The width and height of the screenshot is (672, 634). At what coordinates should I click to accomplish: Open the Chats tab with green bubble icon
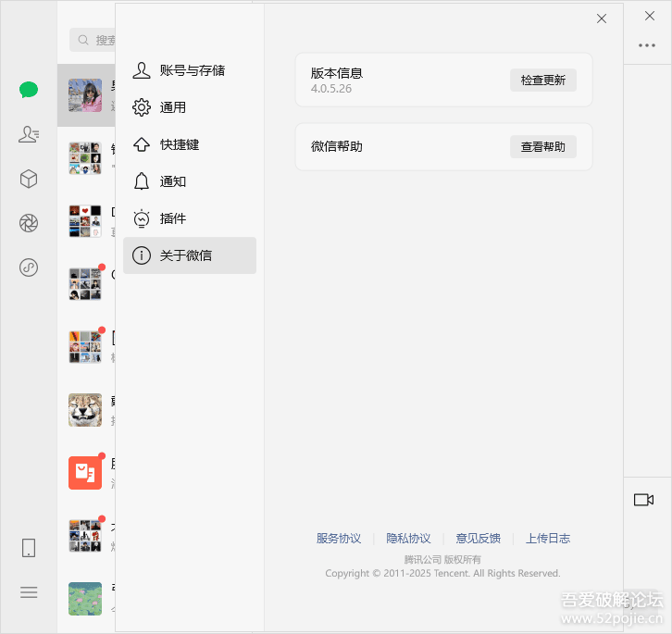pos(29,90)
